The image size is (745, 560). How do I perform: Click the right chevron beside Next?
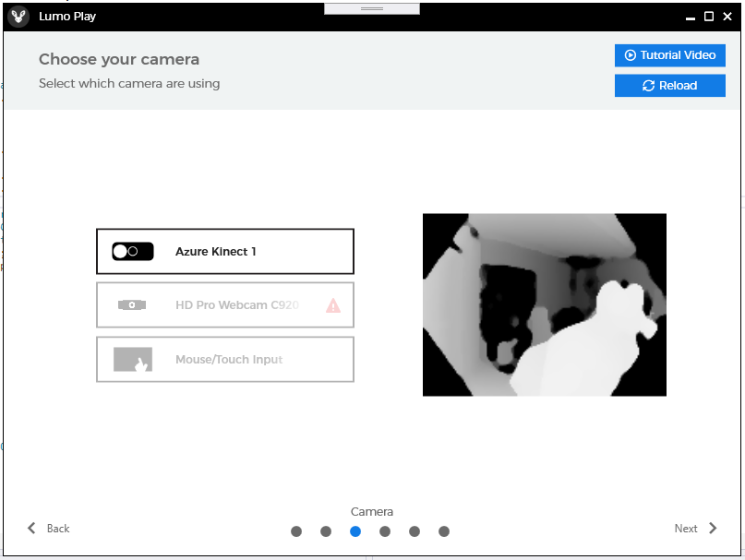pyautogui.click(x=713, y=529)
